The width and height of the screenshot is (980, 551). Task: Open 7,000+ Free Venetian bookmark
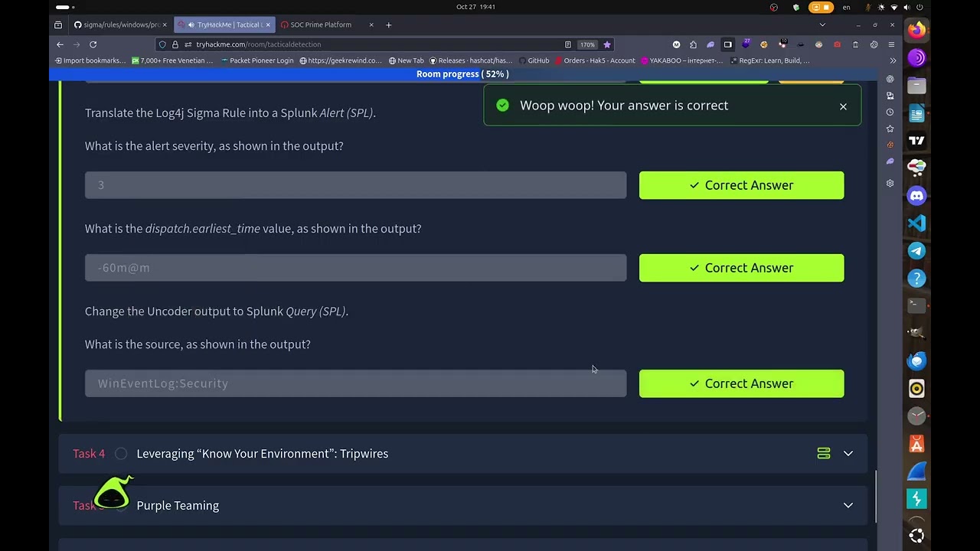point(172,60)
